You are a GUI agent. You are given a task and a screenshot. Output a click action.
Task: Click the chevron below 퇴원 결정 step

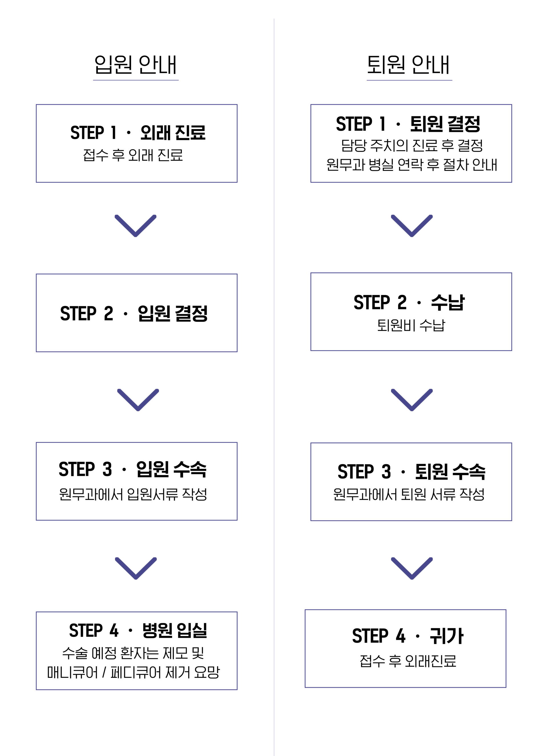coord(412,226)
